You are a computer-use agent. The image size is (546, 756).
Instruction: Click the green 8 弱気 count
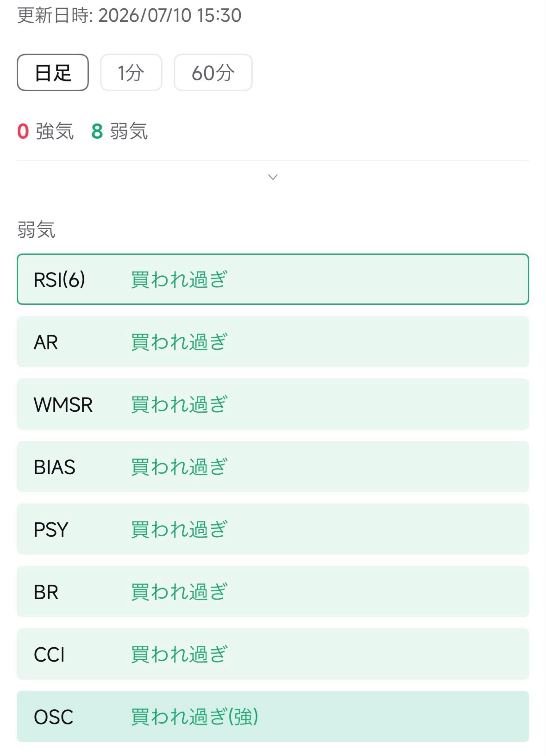tap(119, 131)
